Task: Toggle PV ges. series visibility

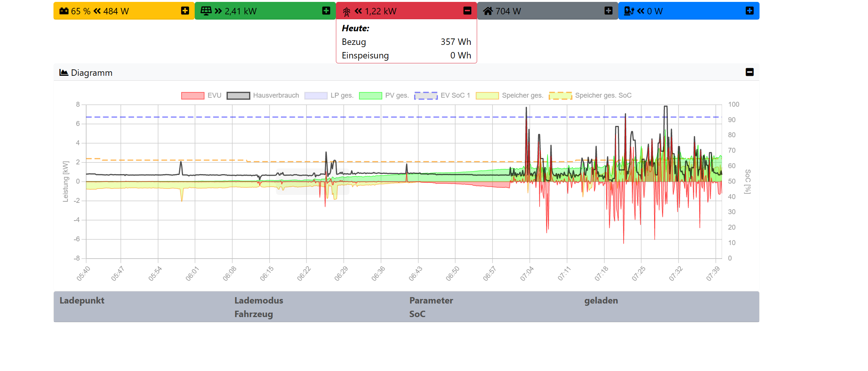Action: pos(397,95)
